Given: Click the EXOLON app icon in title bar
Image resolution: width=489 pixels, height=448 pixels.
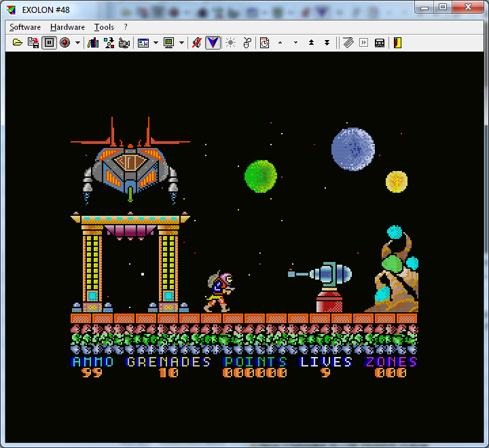Looking at the screenshot, I should point(12,10).
